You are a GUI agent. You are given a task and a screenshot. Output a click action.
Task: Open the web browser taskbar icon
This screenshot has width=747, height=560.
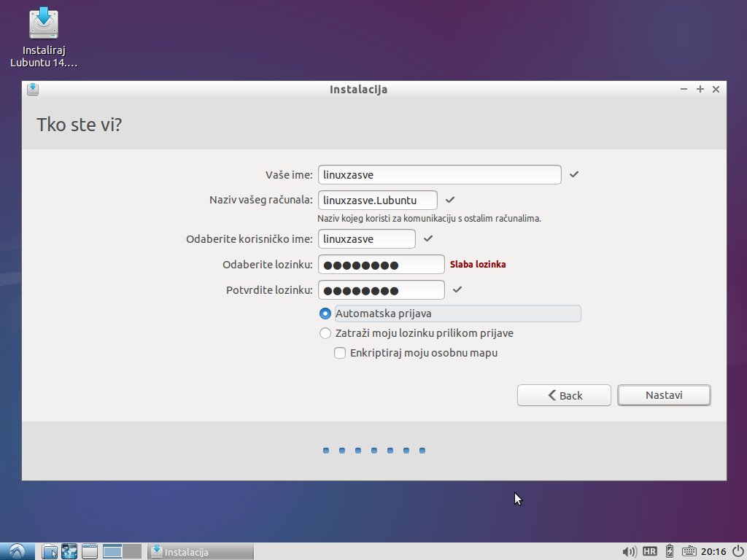[x=69, y=551]
